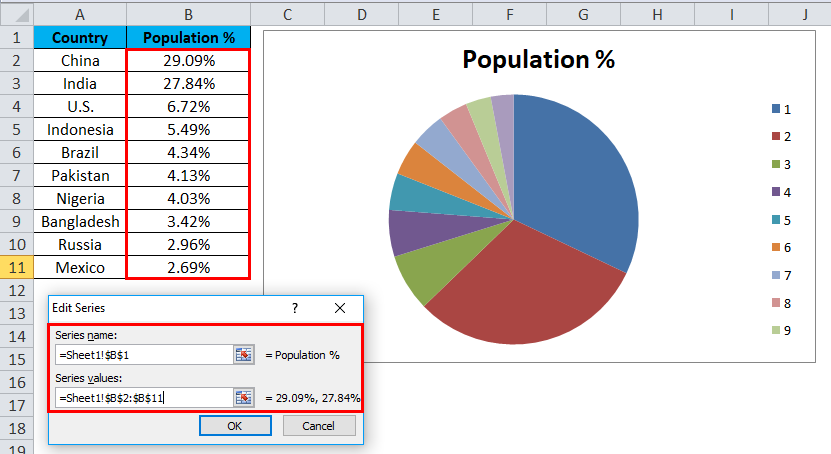Select the Indonesia cell

click(80, 130)
